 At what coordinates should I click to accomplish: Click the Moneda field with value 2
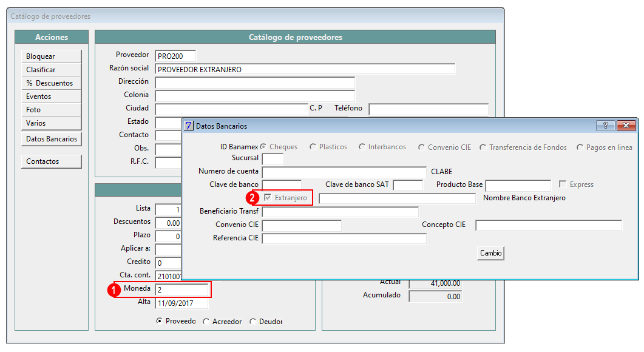point(181,289)
